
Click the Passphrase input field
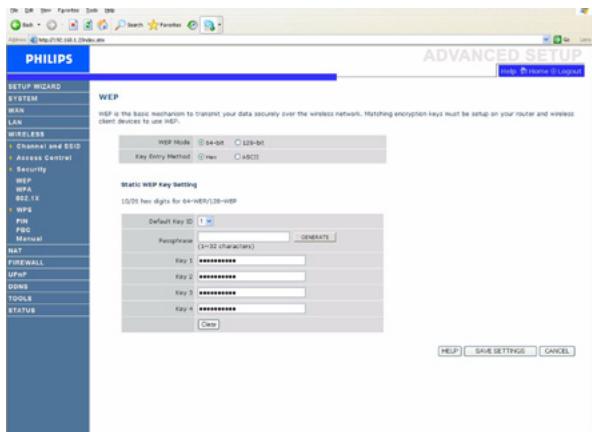click(x=244, y=237)
